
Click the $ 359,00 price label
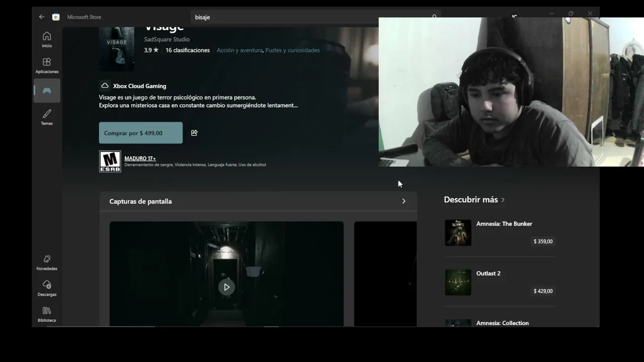coord(543,241)
